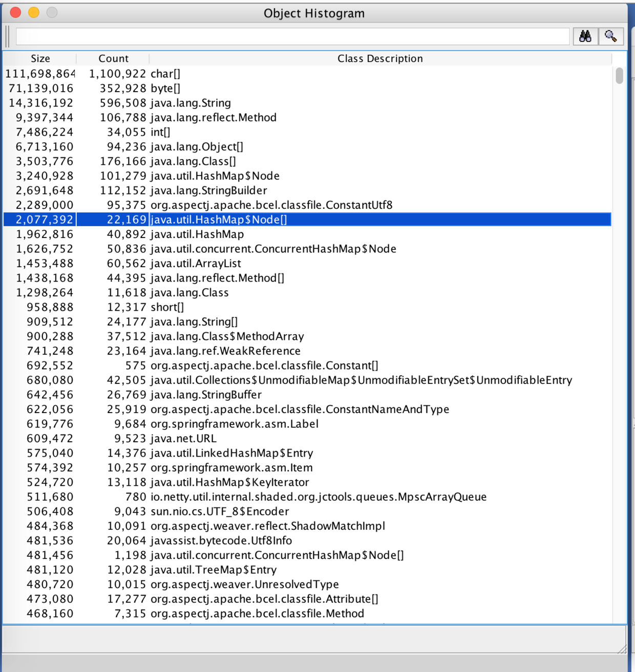
Task: Select the bcel.classfile.Attribute[] row
Action: tap(307, 599)
